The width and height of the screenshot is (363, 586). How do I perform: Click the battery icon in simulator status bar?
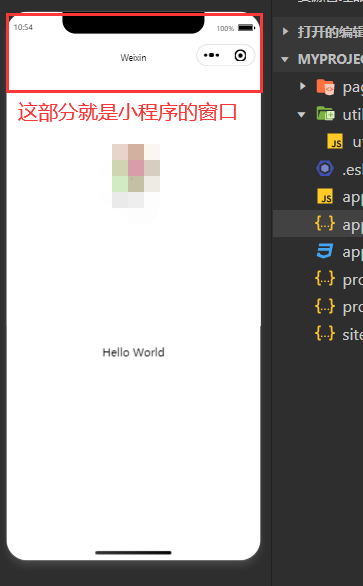pyautogui.click(x=246, y=28)
